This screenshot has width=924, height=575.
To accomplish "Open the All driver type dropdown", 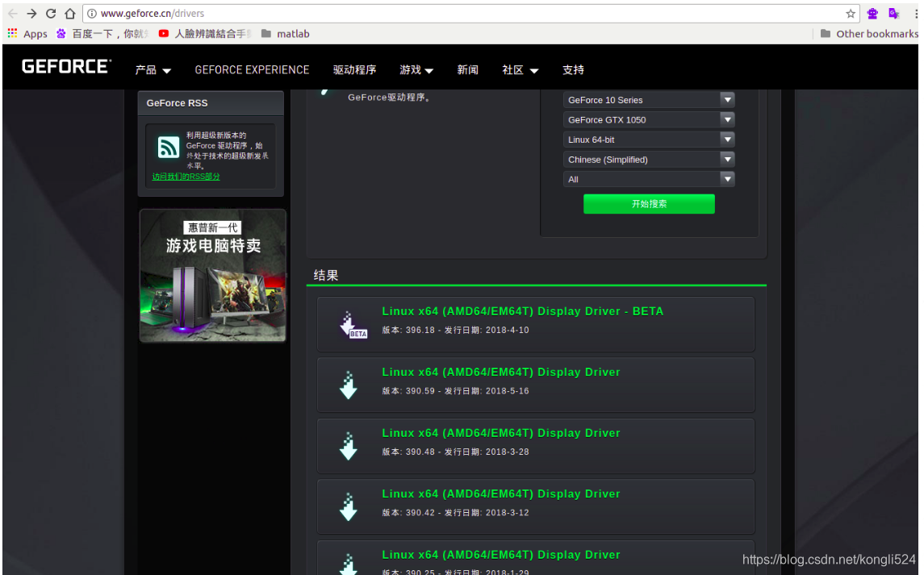I will pos(649,179).
